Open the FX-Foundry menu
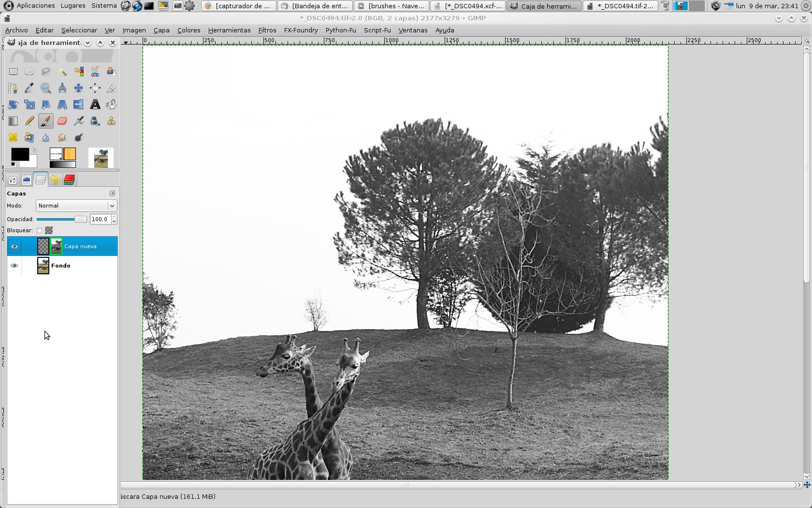Screen dimensions: 812x508 [x=301, y=30]
